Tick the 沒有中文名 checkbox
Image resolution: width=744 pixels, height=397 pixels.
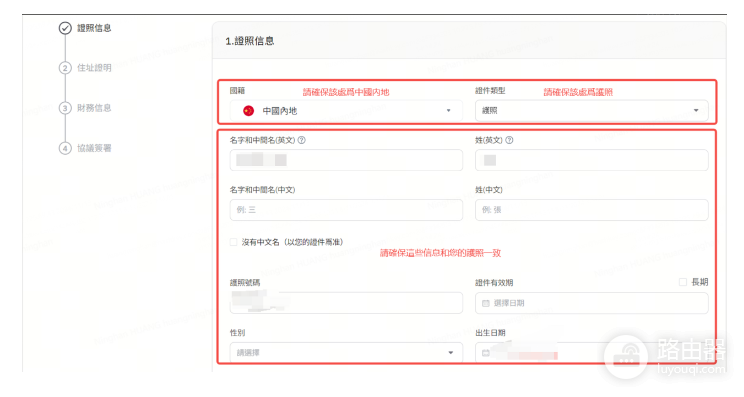[233, 242]
